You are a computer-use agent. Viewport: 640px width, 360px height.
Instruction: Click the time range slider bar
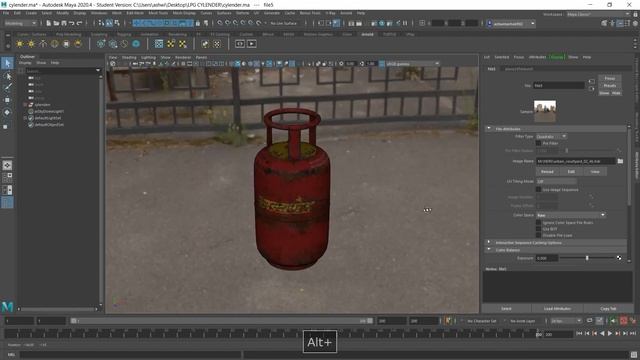point(221,321)
